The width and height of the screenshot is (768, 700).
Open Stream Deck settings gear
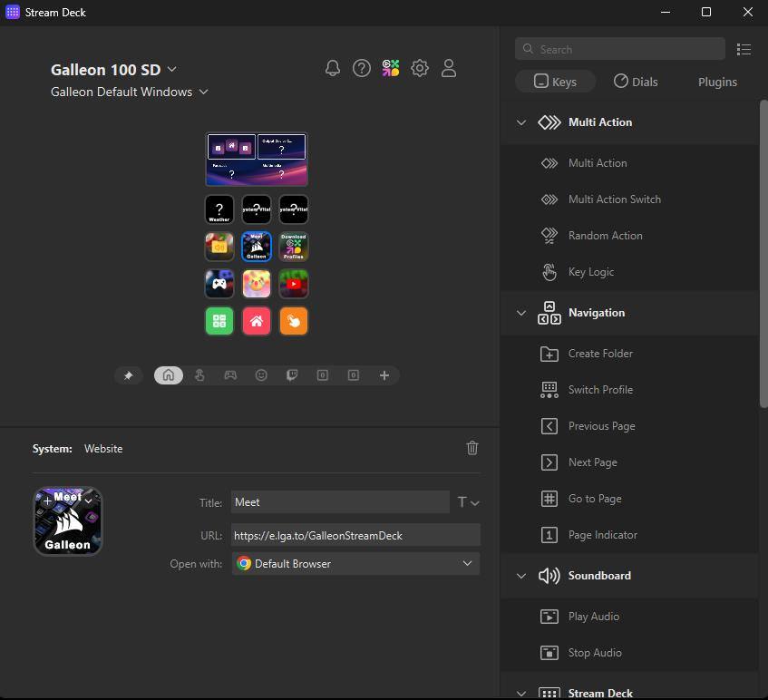point(420,68)
